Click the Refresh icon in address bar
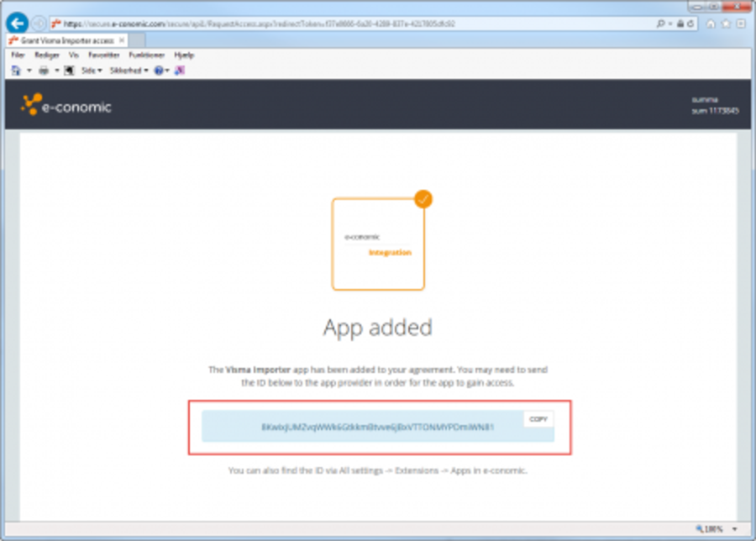The height and width of the screenshot is (541, 756). pyautogui.click(x=690, y=24)
